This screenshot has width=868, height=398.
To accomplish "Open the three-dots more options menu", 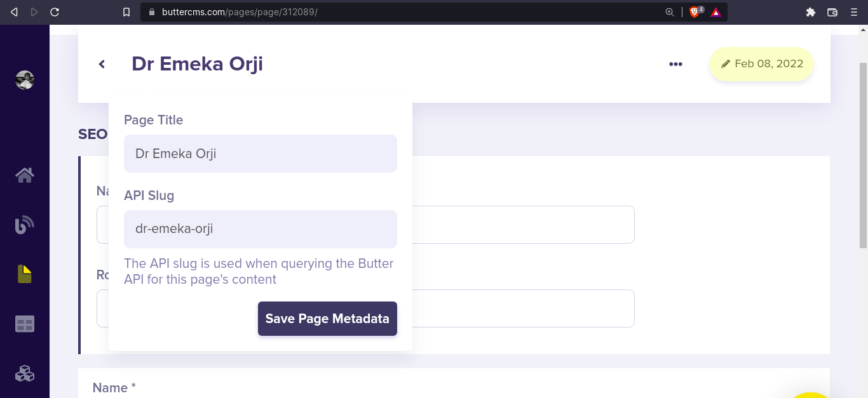I will 675,64.
